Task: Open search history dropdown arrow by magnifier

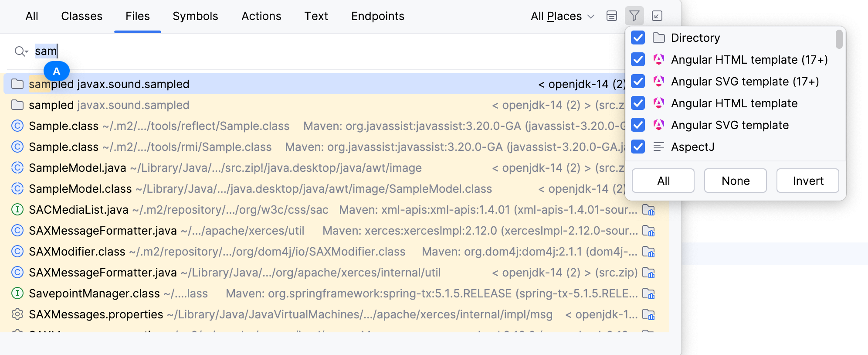Action: [x=27, y=52]
